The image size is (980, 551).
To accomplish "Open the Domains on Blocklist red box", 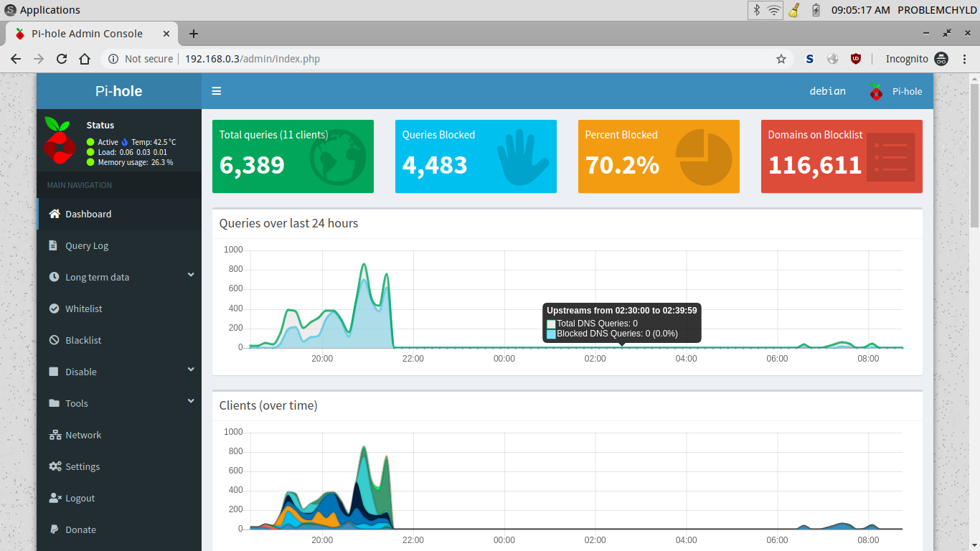I will pyautogui.click(x=842, y=156).
